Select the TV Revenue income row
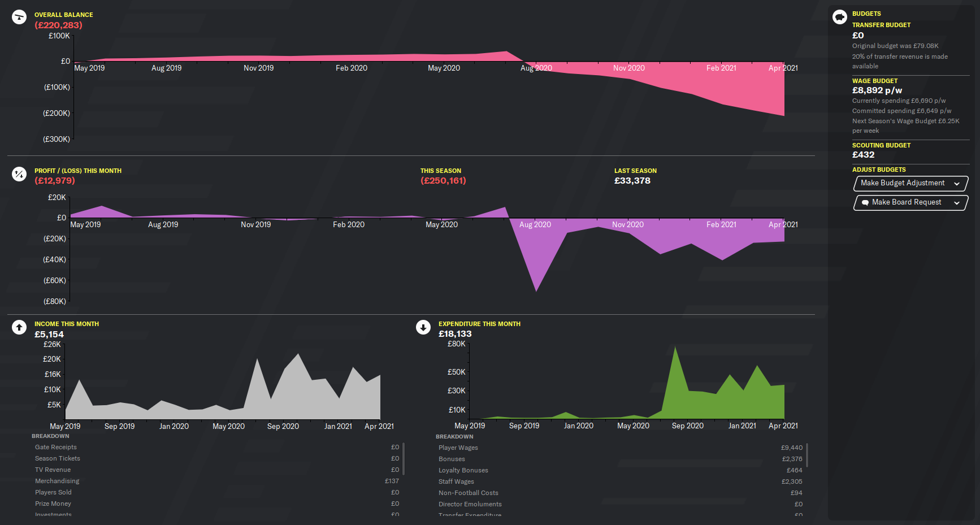 [x=217, y=470]
